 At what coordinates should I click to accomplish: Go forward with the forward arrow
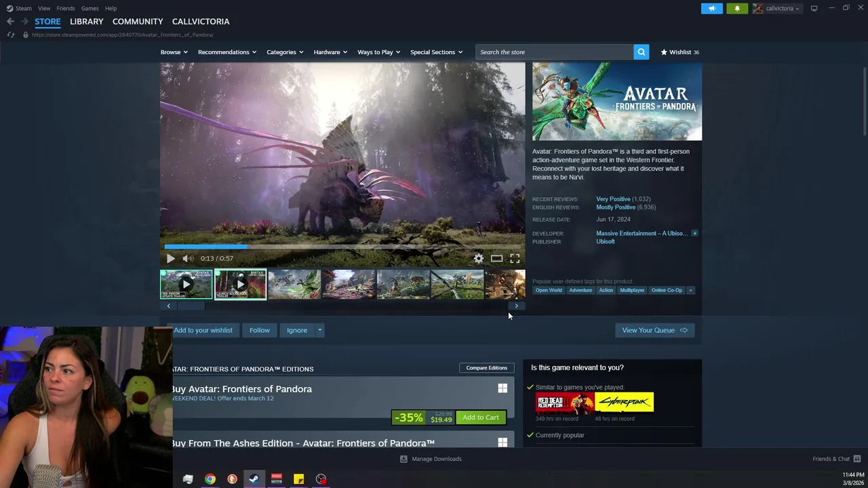click(24, 22)
